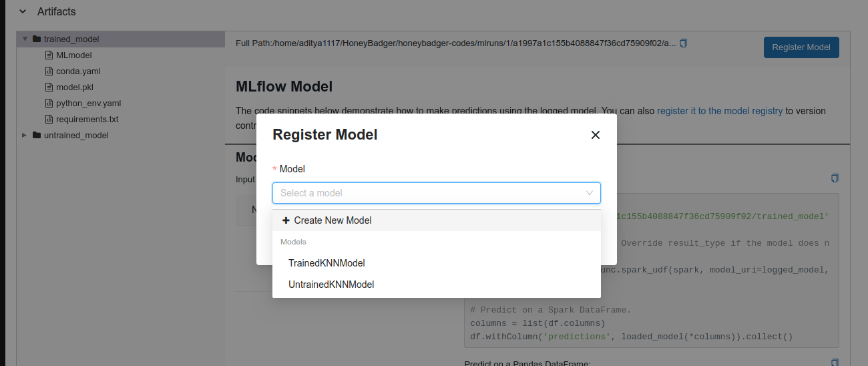Select UntrainedKNNModel from the list
This screenshot has width=868, height=366.
click(437, 285)
